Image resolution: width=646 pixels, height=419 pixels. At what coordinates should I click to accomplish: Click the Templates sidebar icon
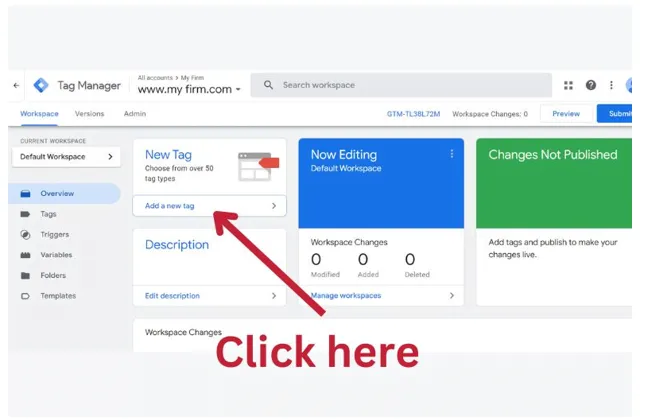(x=26, y=296)
